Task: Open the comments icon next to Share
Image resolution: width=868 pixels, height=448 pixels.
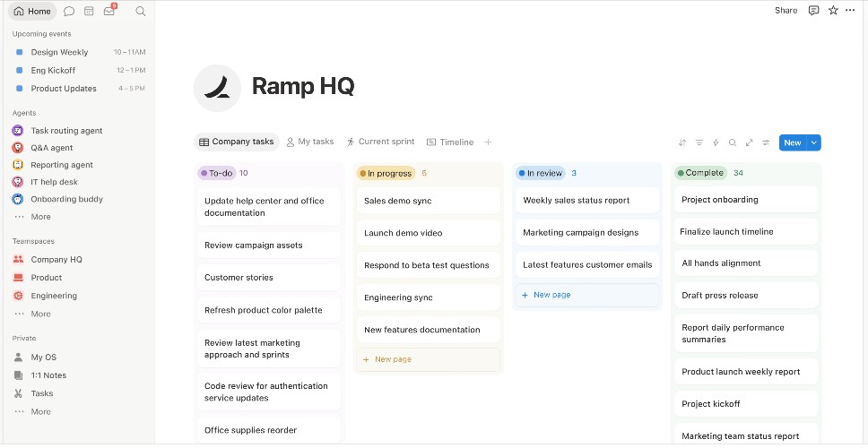Action: point(814,11)
